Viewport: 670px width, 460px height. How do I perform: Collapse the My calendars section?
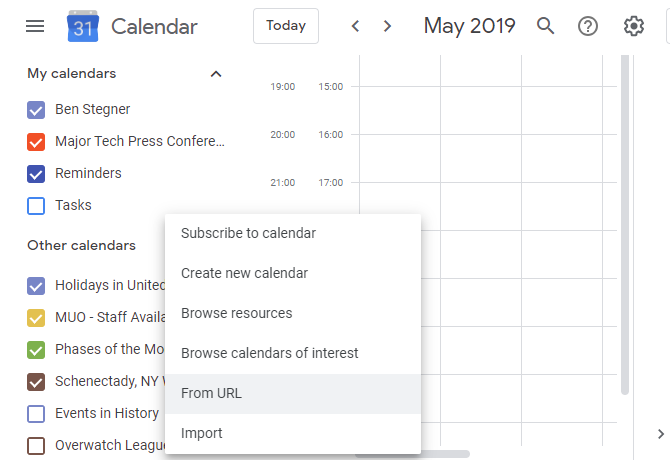pyautogui.click(x=216, y=74)
